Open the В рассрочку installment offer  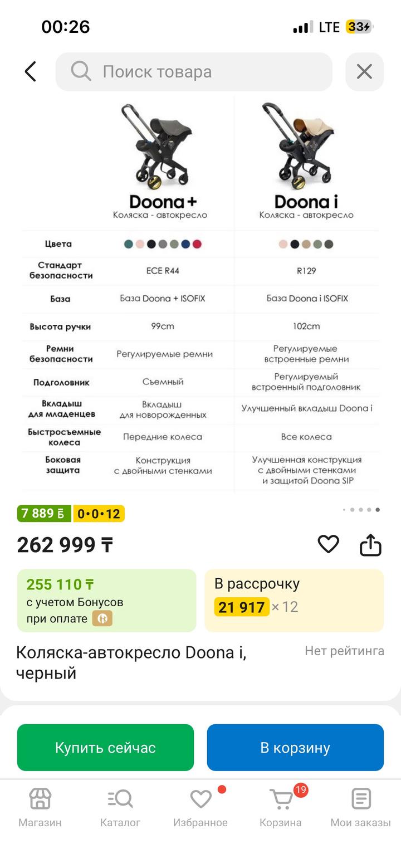click(x=294, y=600)
